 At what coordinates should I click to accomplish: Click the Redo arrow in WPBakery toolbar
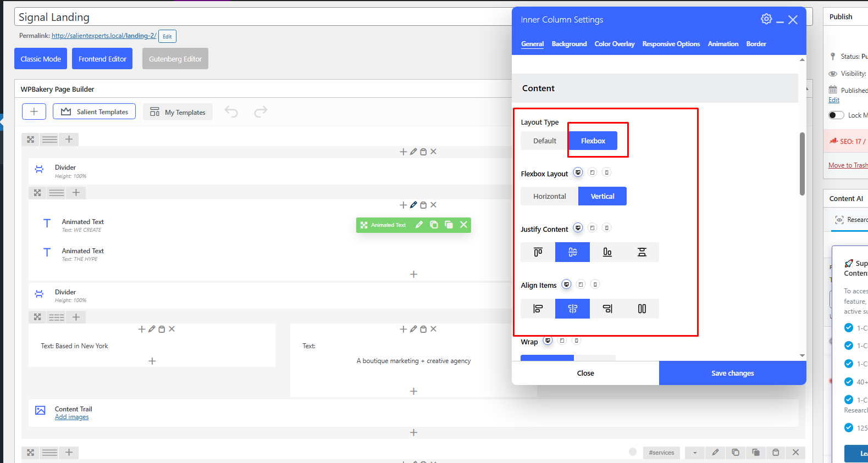click(x=261, y=111)
